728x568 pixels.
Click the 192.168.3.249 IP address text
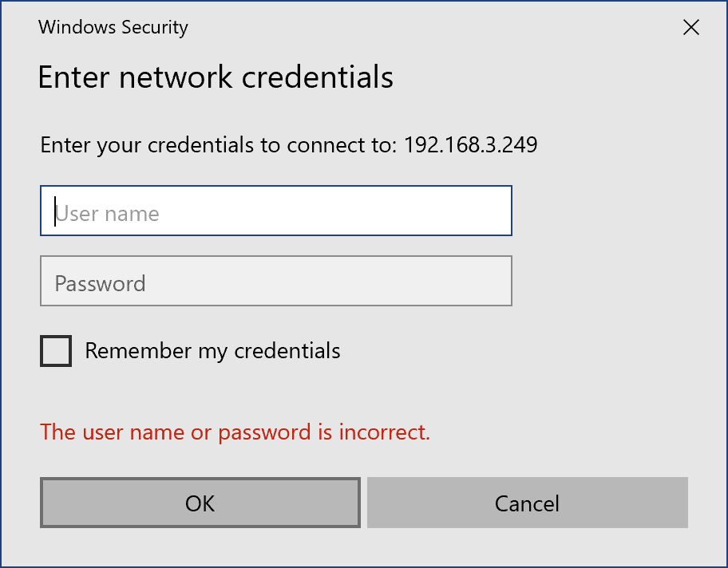coord(470,145)
